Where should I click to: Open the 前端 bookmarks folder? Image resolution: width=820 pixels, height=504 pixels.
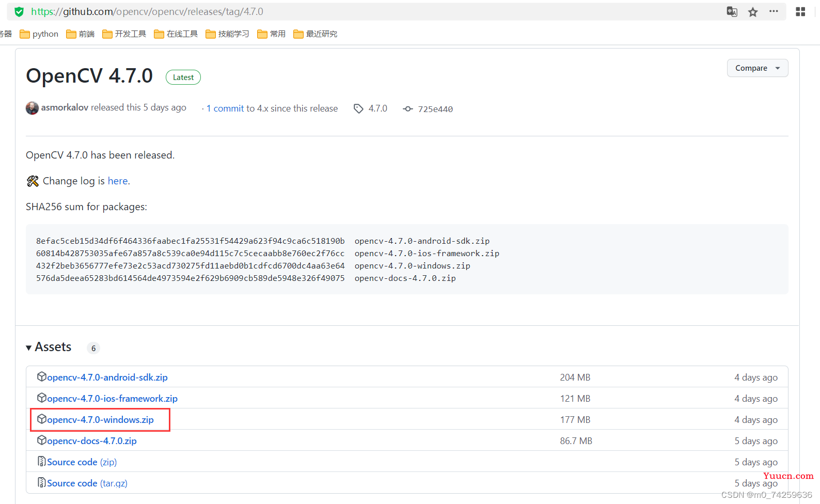tap(81, 34)
